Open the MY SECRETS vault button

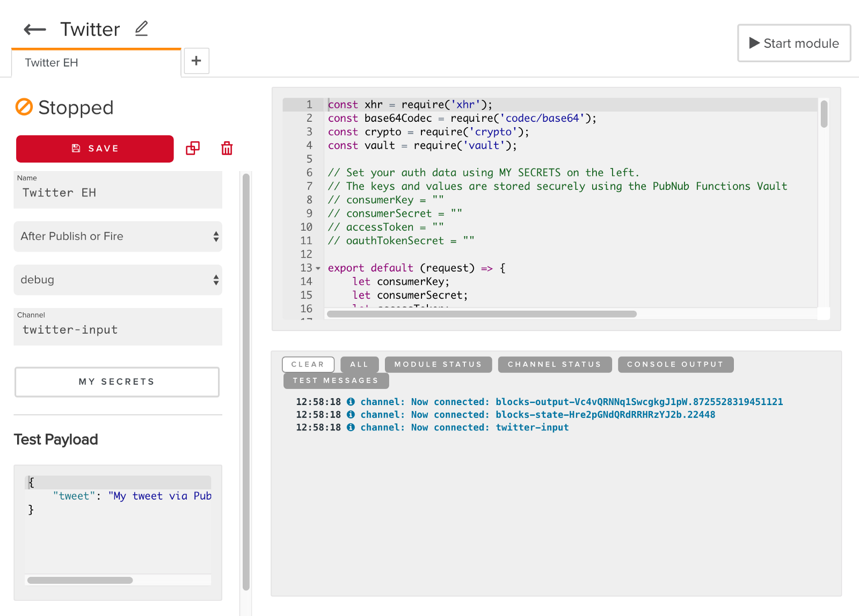[x=117, y=382]
